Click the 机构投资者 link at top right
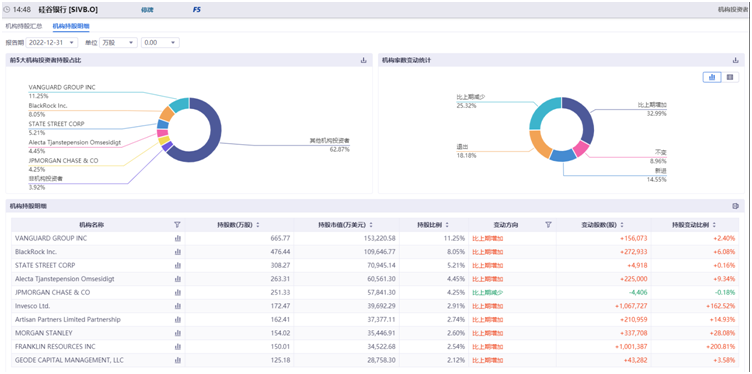Image resolution: width=752 pixels, height=374 pixels. (732, 9)
